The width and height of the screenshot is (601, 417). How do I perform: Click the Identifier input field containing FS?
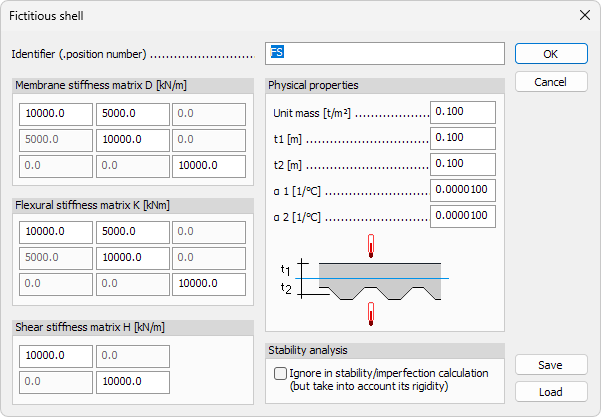point(385,54)
